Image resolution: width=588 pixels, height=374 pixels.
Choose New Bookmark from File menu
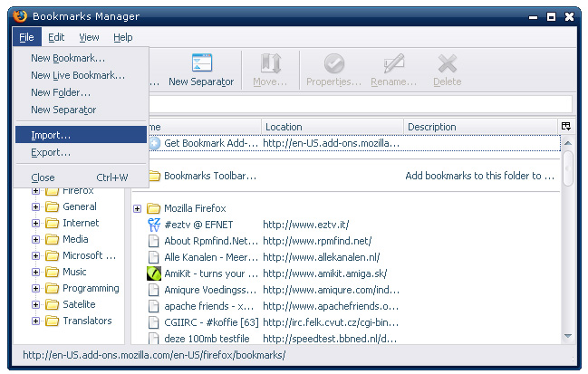(x=81, y=58)
